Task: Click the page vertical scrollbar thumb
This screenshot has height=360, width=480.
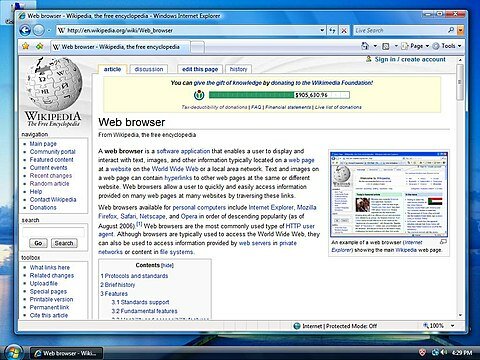Action: [460, 82]
